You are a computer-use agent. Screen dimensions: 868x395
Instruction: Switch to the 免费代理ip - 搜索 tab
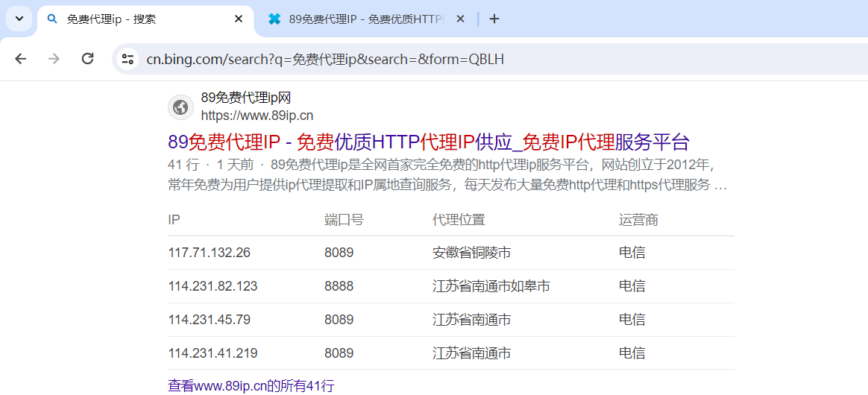145,19
